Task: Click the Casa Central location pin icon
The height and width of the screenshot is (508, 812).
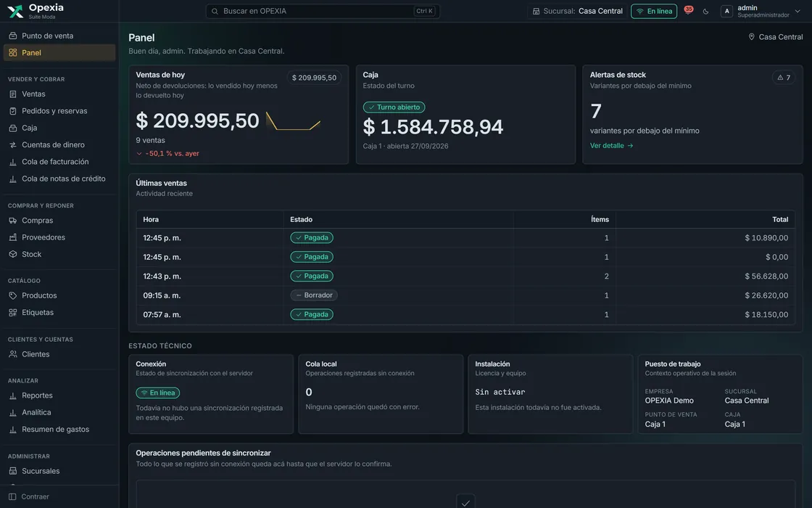Action: (751, 37)
